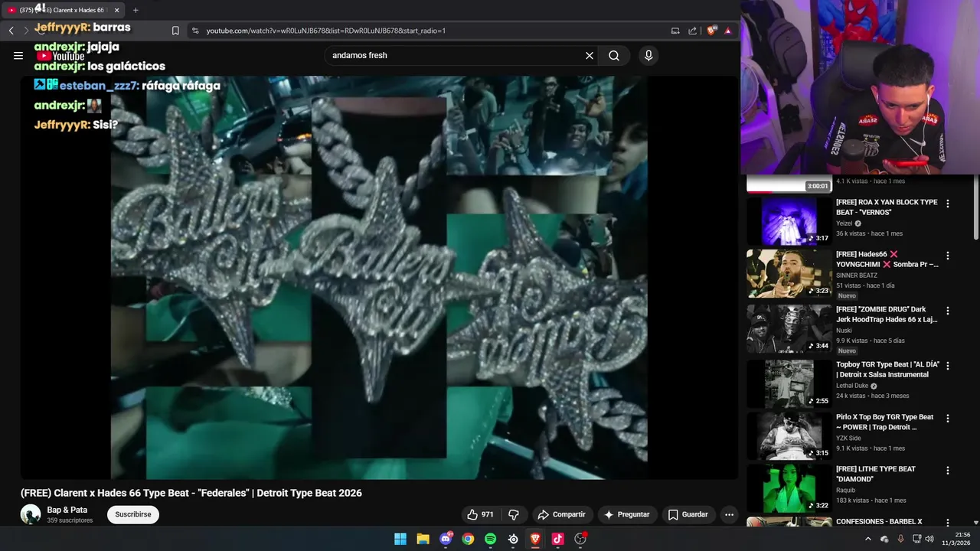Bookmark this page in the address bar
Screen dimensions: 980x551
[175, 31]
